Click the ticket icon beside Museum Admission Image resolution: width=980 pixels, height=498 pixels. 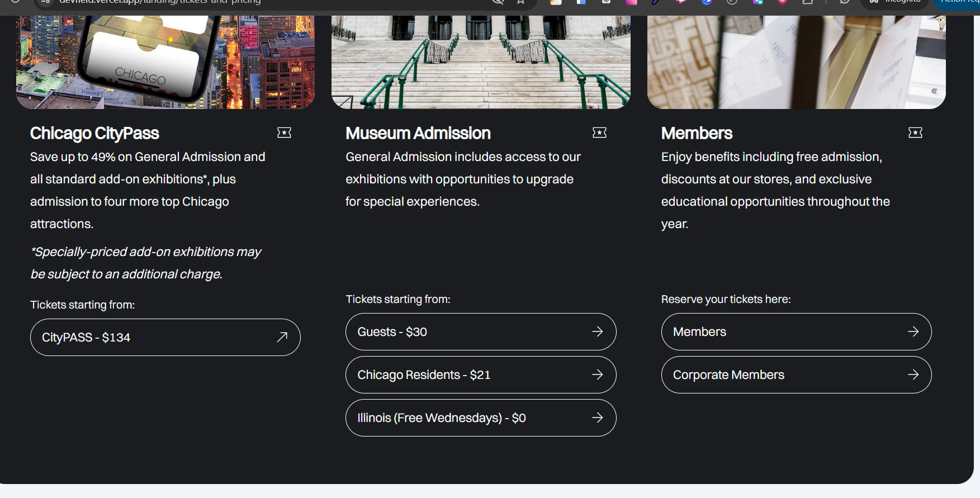coord(599,132)
